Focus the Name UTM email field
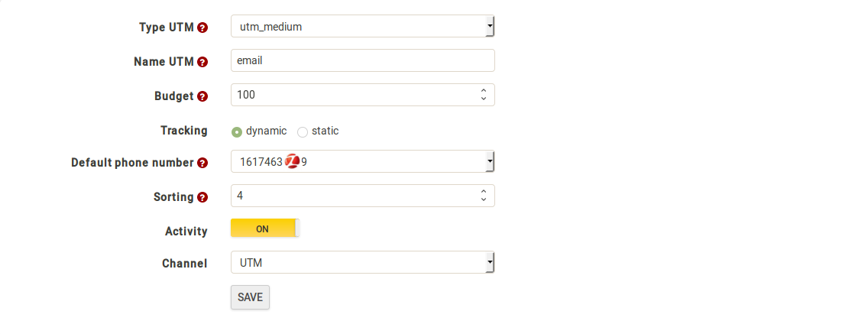The height and width of the screenshot is (334, 868). tap(363, 60)
